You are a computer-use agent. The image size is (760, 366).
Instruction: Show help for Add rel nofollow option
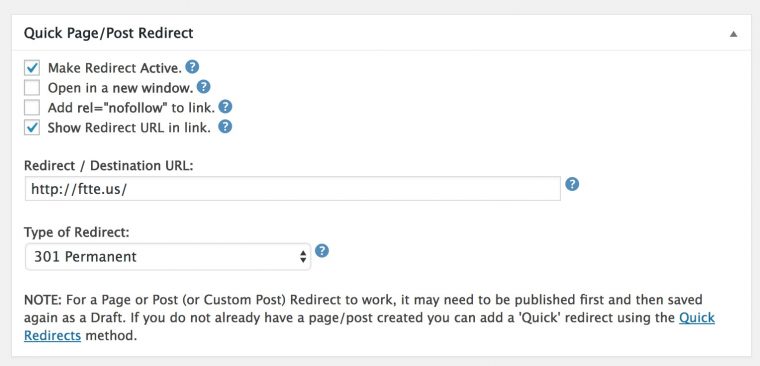coord(225,107)
